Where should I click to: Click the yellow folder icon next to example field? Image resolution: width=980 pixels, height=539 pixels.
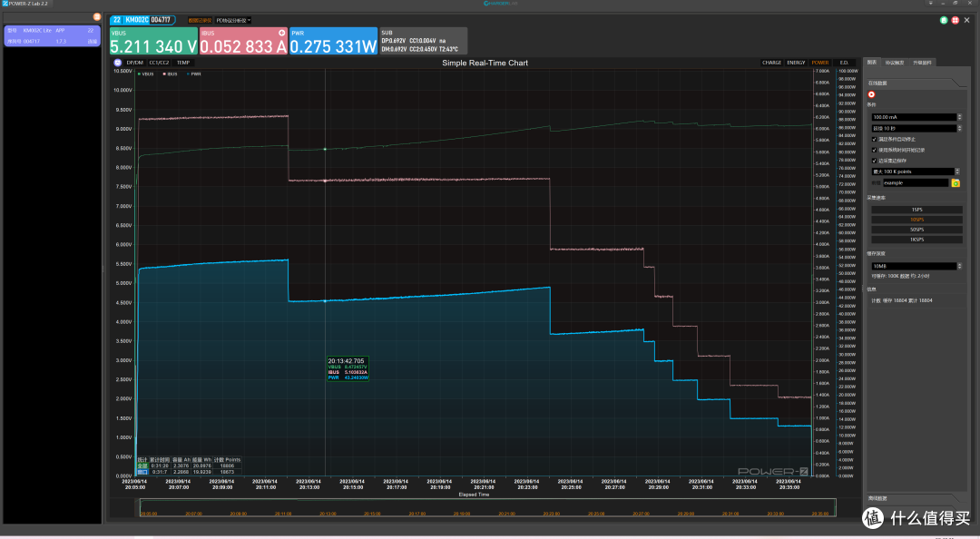955,182
